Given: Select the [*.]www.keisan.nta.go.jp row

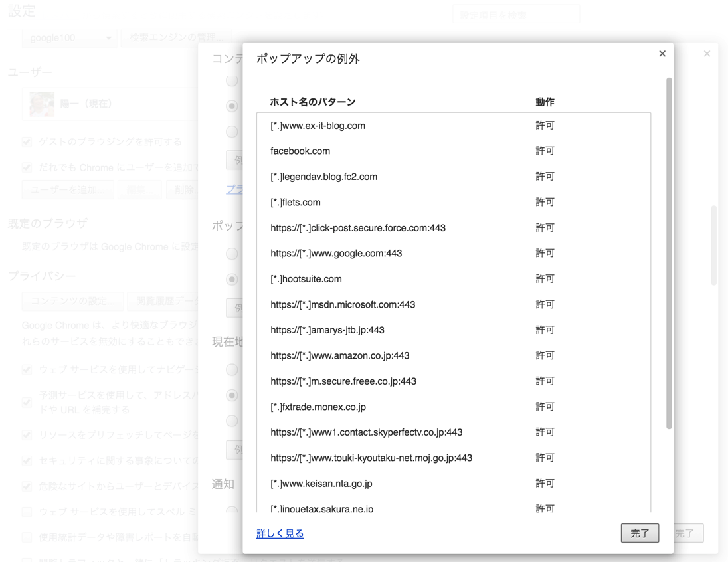Looking at the screenshot, I should pos(454,483).
